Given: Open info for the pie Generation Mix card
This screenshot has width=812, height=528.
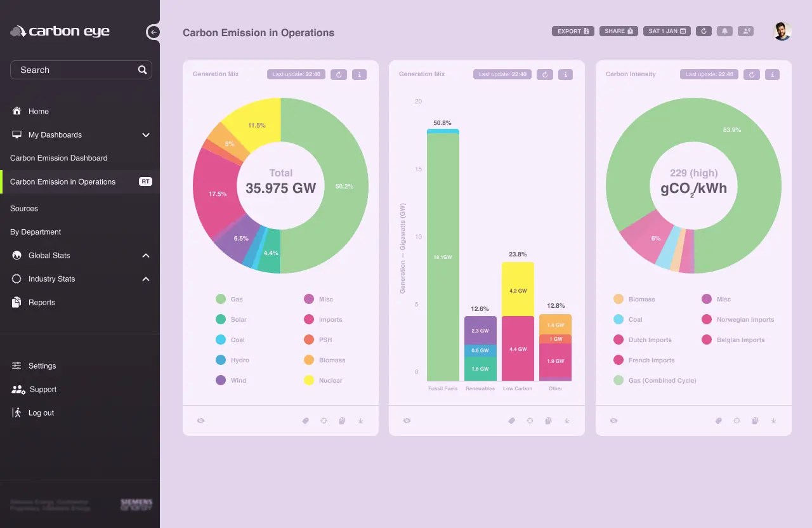Looking at the screenshot, I should point(359,74).
